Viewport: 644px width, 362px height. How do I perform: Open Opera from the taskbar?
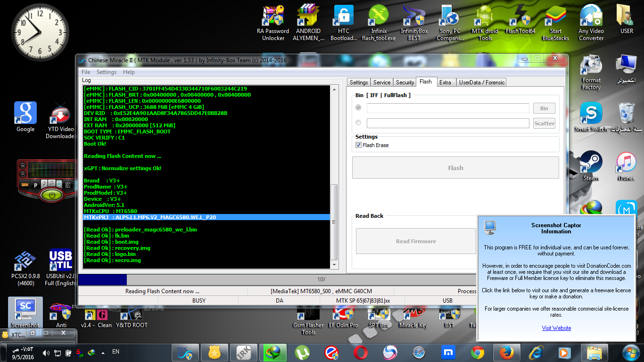tap(361, 353)
